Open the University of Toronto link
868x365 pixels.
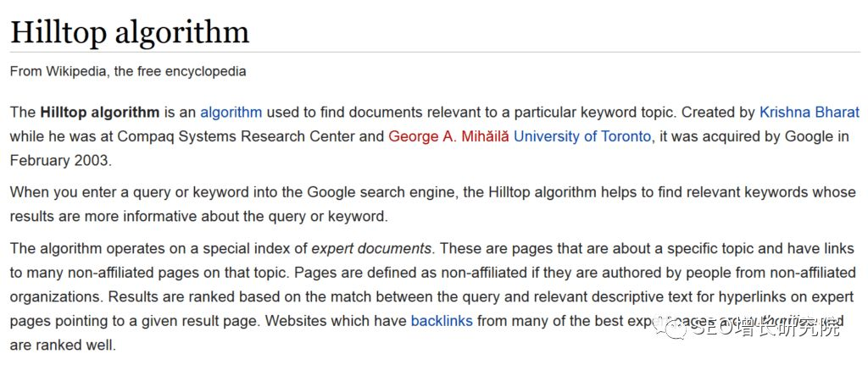[582, 135]
